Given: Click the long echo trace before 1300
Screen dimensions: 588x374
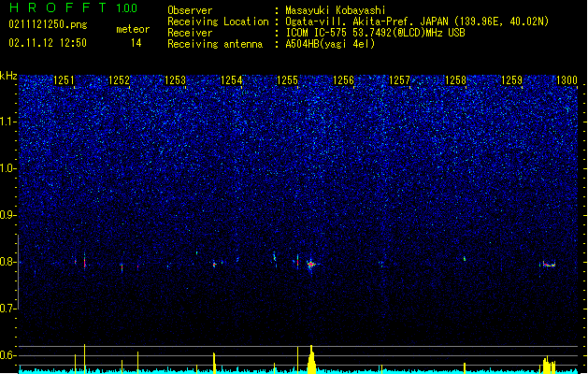Looking at the screenshot, I should tap(548, 264).
